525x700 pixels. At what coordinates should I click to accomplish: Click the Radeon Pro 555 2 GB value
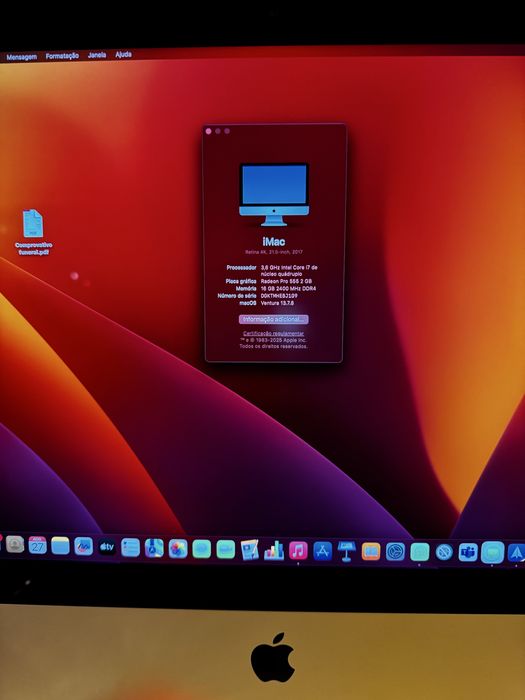pyautogui.click(x=286, y=281)
